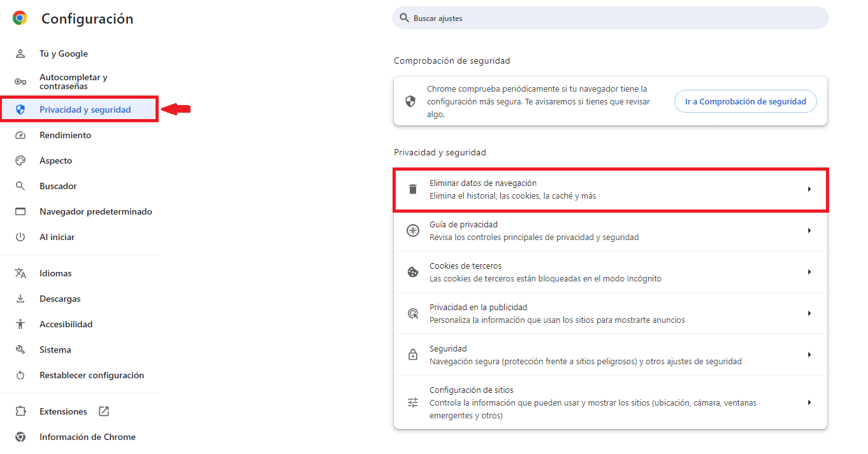Open Accesibilidad via its accessibility icon
Viewport: 868px width, 454px height.
(21, 323)
